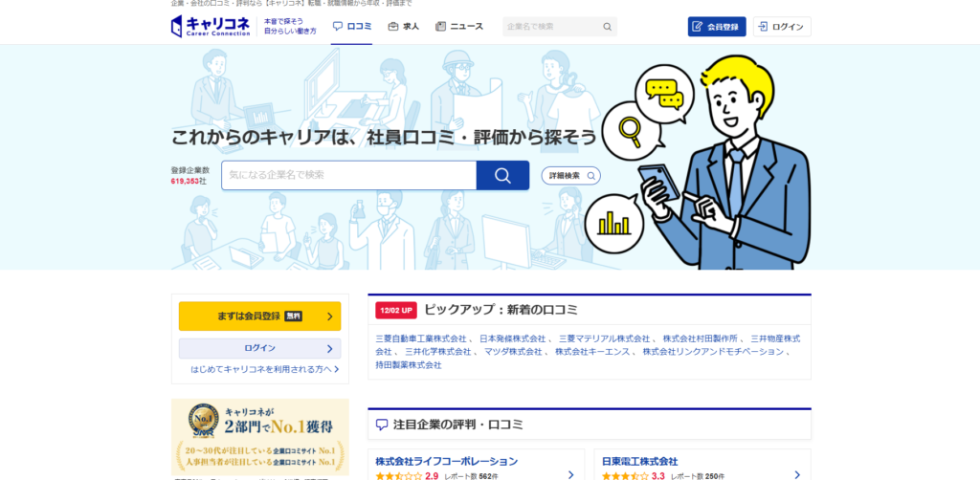Viewport: 980px width, 480px height.
Task: Expand the 株式会社ライフコーポレーション card chevron
Action: [570, 474]
